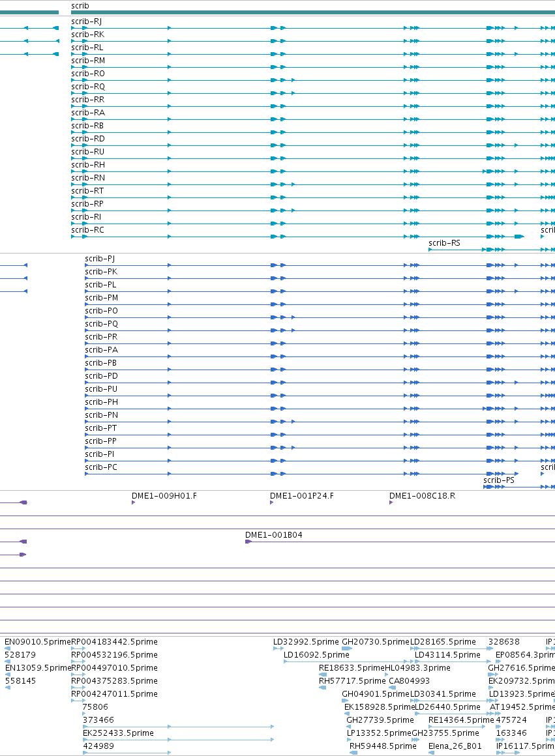
Task: Open the scrib-RA transcript label
Action: (x=88, y=112)
